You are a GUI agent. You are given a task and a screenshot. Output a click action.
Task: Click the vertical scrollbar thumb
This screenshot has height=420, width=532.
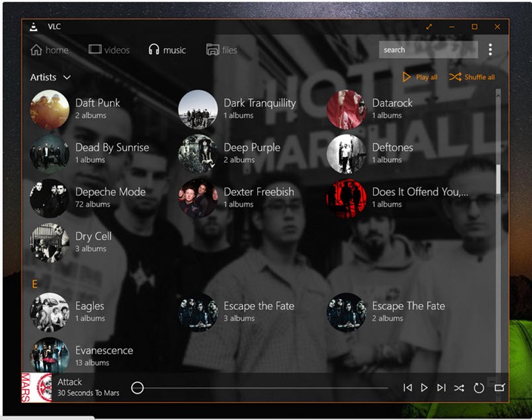coord(498,179)
